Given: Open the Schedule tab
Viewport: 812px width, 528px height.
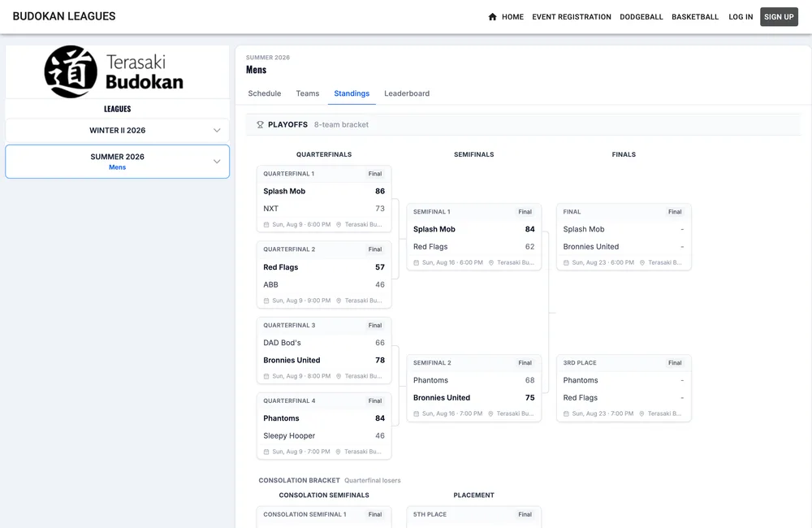Looking at the screenshot, I should tap(264, 93).
